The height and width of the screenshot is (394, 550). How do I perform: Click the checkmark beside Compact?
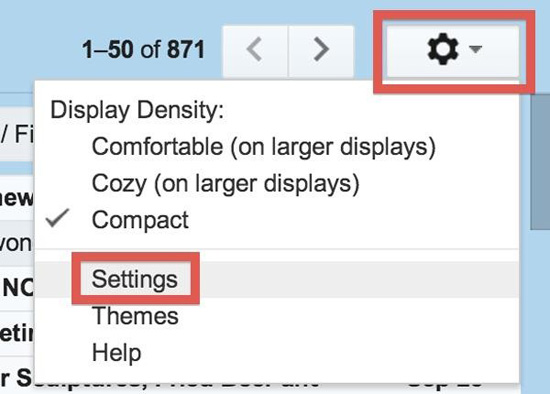pos(58,218)
